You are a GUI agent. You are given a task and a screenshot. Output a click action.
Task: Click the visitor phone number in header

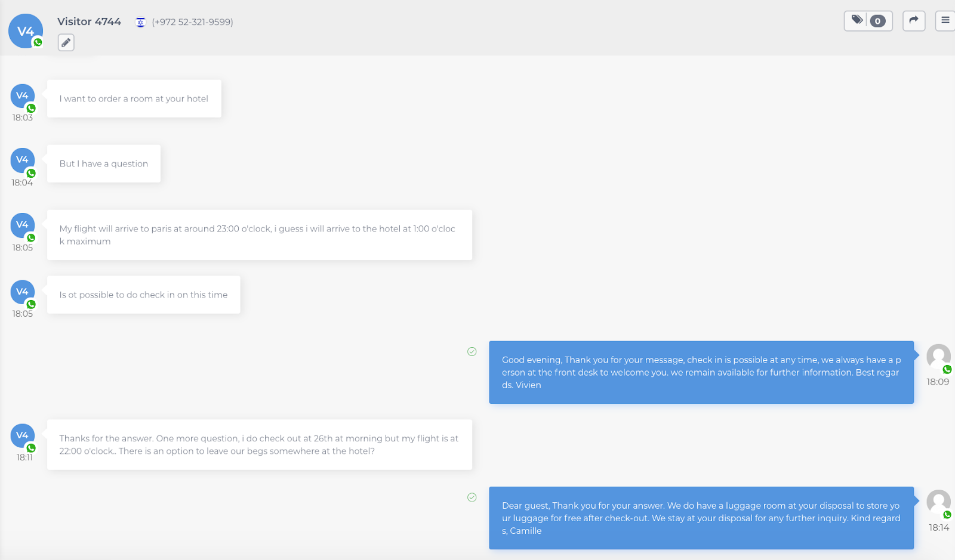click(x=192, y=22)
